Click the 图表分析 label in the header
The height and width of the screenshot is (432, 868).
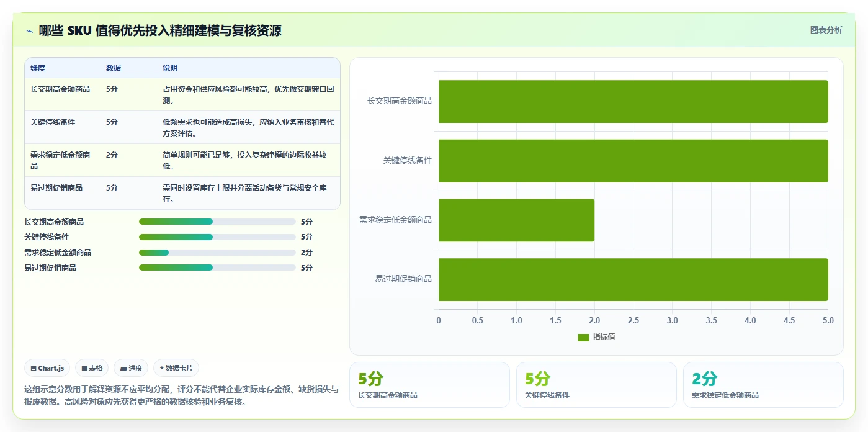(x=826, y=30)
